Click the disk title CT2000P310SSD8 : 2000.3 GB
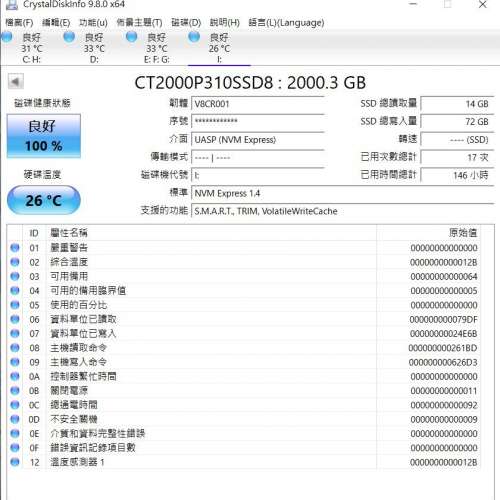The width and height of the screenshot is (500, 500). tap(250, 83)
